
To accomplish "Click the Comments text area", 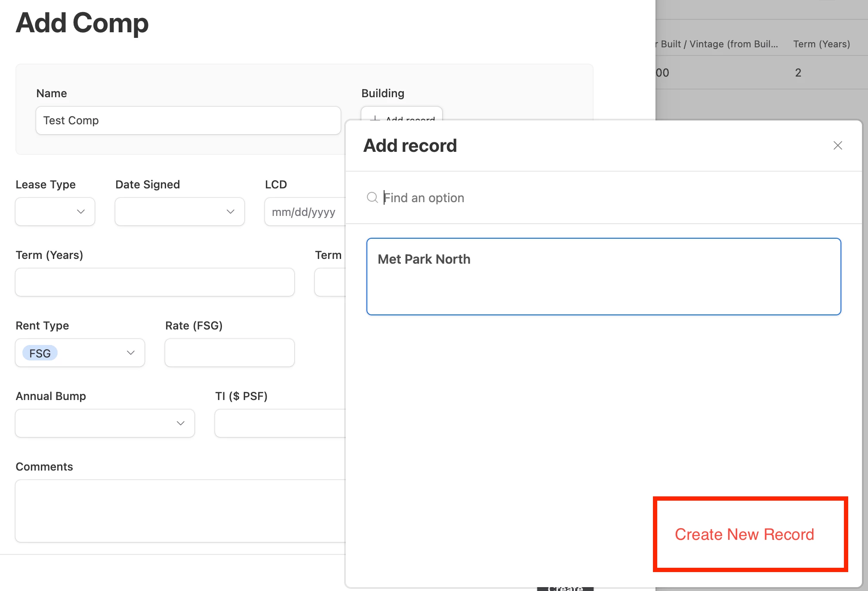I will (x=181, y=511).
